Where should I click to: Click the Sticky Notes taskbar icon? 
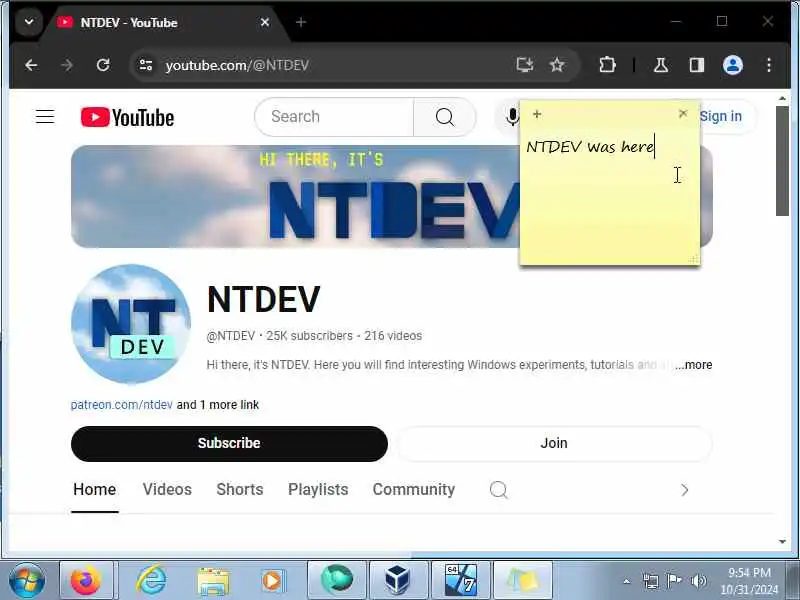pos(523,580)
